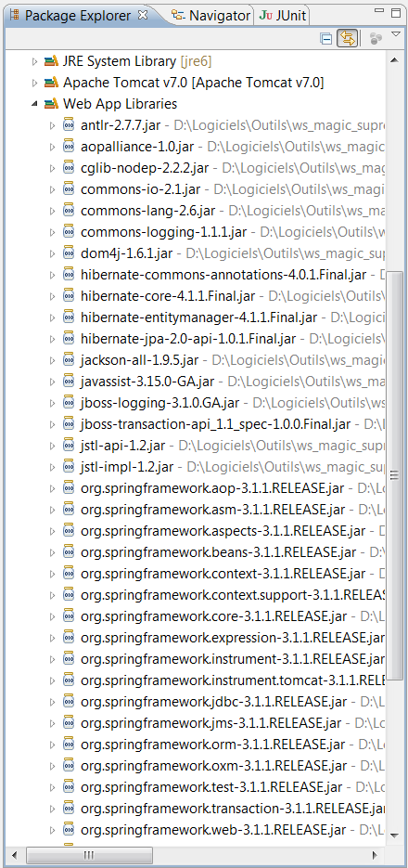The height and width of the screenshot is (868, 408).
Task: Expand the hibernate-commons-annotations-4.0.1.Final.jar entry
Action: pyautogui.click(x=53, y=275)
